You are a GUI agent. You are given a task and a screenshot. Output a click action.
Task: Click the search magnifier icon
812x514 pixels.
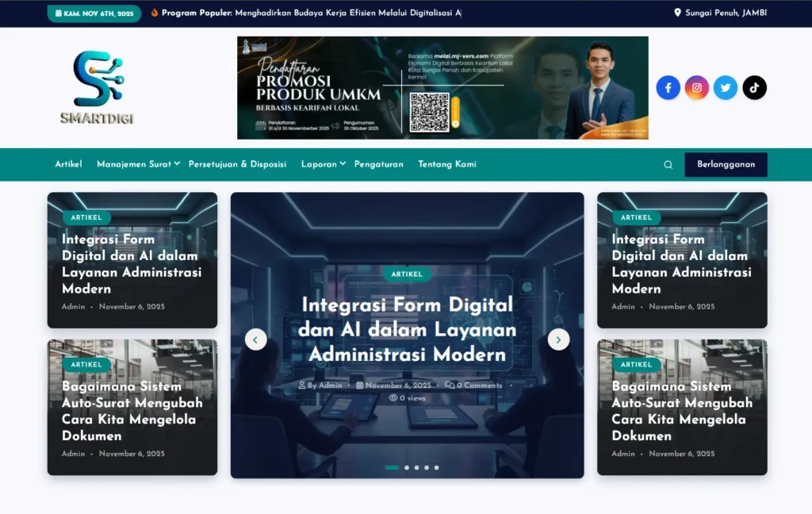point(668,165)
